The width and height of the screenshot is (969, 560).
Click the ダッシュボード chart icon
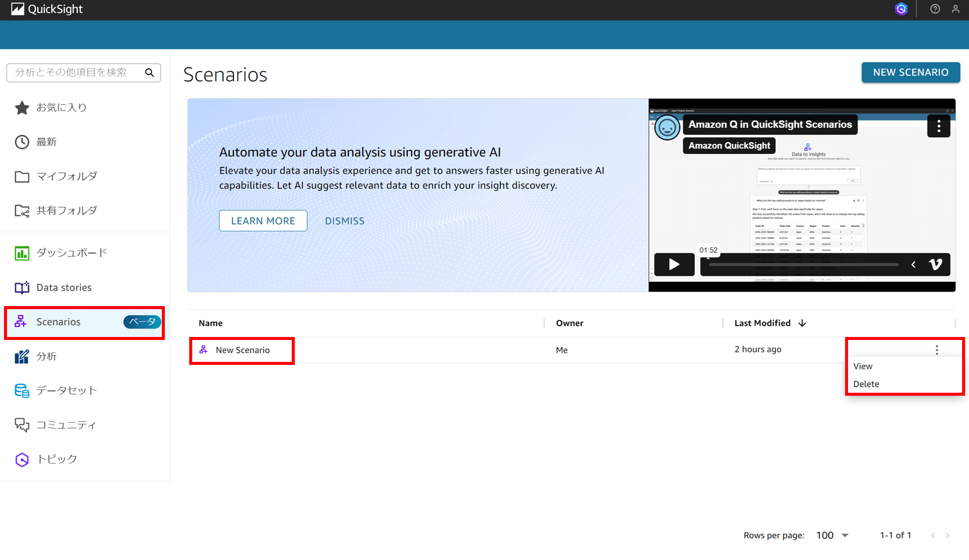coord(22,253)
